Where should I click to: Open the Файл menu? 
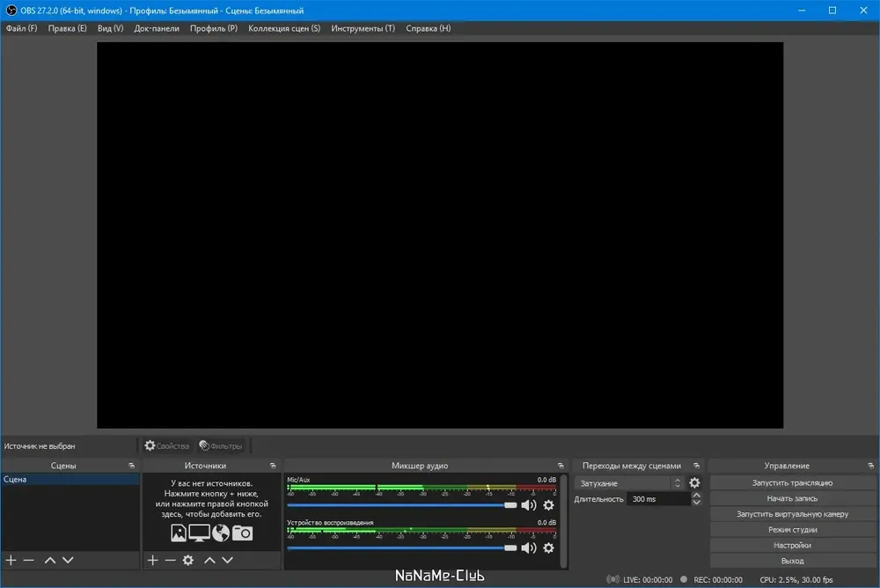tap(21, 28)
